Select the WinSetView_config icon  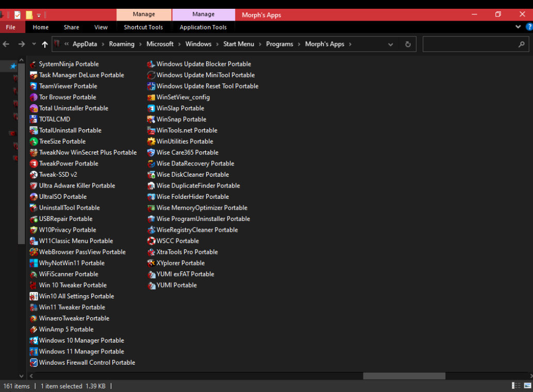click(x=151, y=97)
